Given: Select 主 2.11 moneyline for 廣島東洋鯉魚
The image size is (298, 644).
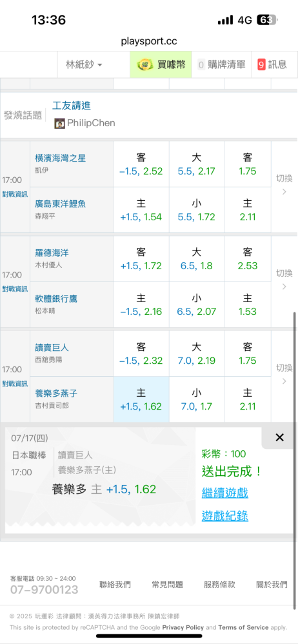Looking at the screenshot, I should tap(248, 210).
